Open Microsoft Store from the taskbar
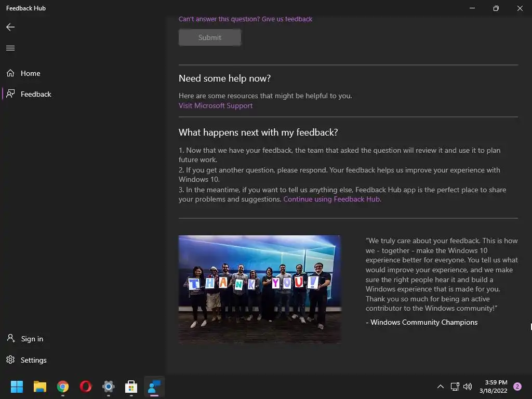532x399 pixels. click(x=131, y=387)
